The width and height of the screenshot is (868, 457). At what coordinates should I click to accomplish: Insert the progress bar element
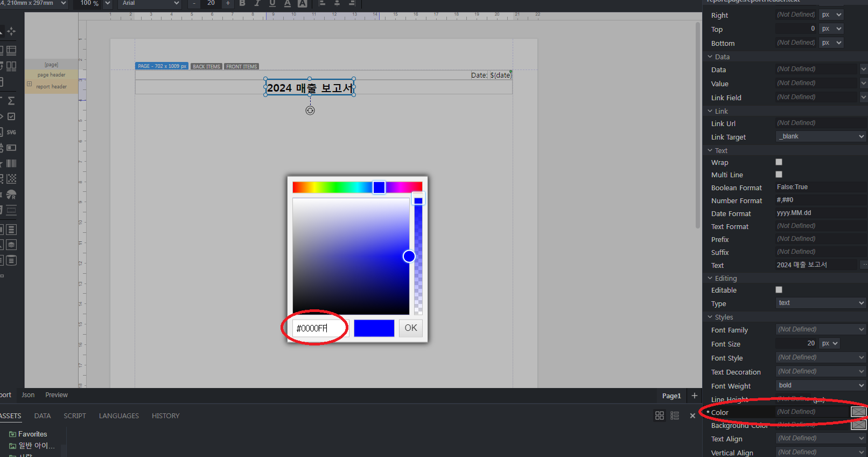click(x=11, y=148)
